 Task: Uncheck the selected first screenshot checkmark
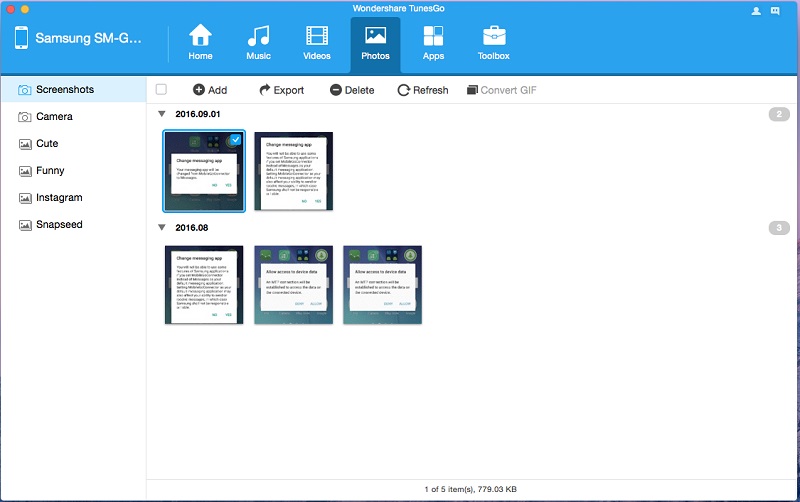[x=234, y=141]
